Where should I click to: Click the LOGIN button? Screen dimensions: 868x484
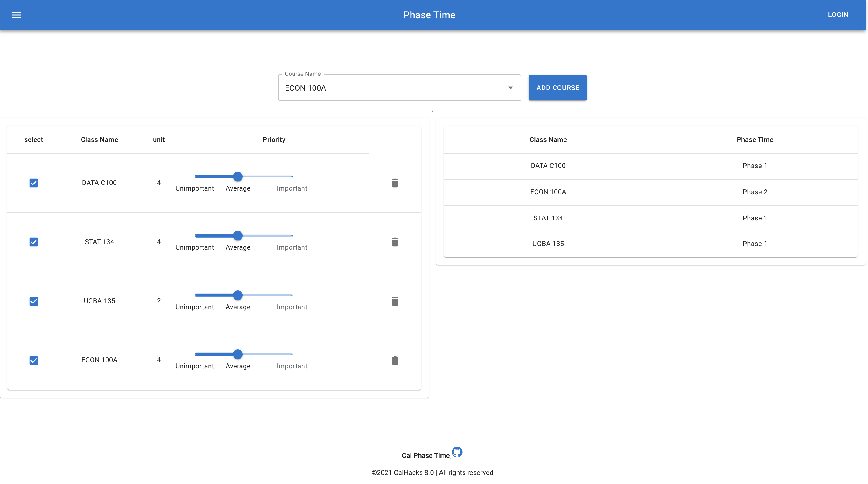point(838,15)
